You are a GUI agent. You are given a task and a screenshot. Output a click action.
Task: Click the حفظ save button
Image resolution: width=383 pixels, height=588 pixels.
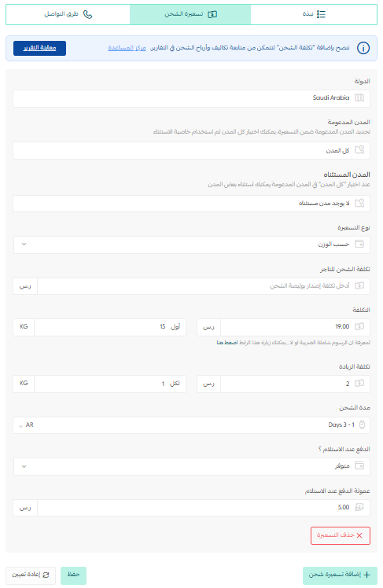73,575
